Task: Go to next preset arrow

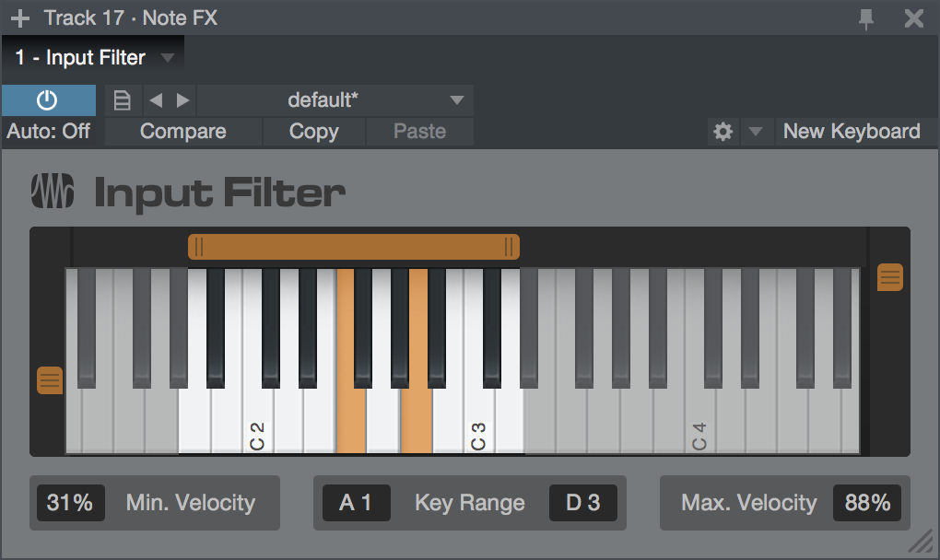Action: click(182, 100)
